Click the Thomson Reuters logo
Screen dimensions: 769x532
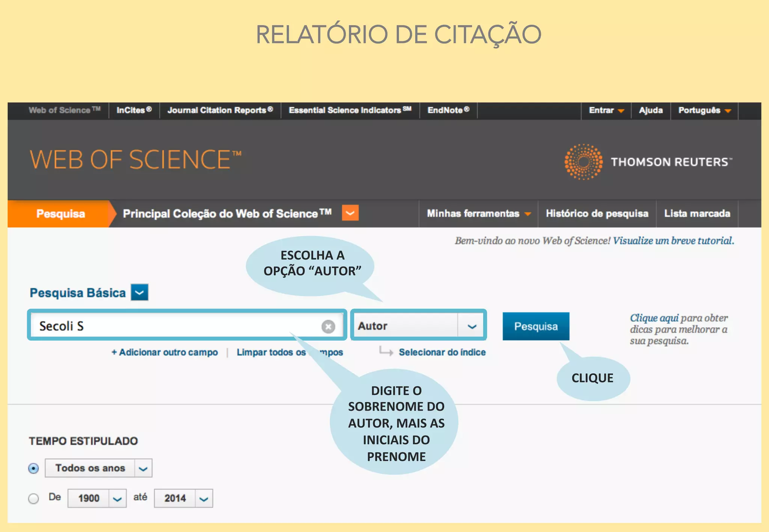pyautogui.click(x=648, y=162)
